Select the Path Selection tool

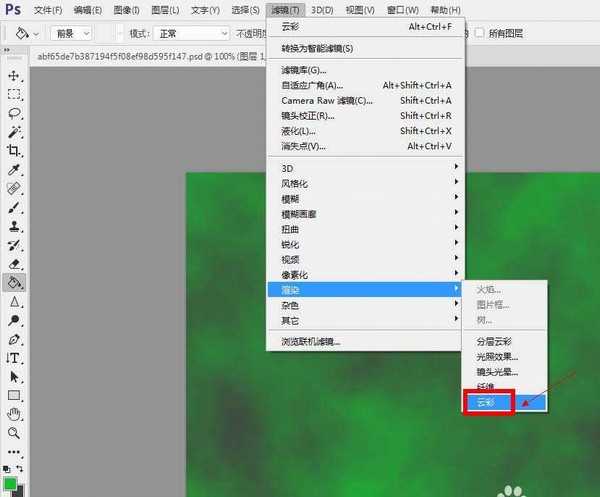click(14, 377)
